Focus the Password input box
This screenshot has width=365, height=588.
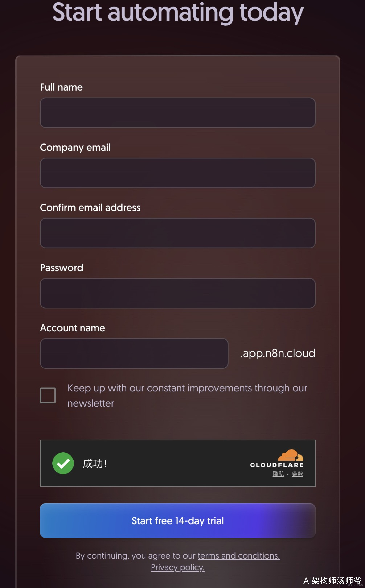[x=178, y=293]
